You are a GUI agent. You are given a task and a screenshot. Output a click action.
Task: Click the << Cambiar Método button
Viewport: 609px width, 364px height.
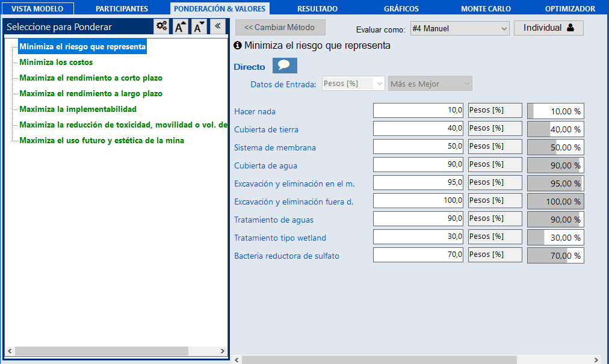tap(280, 27)
